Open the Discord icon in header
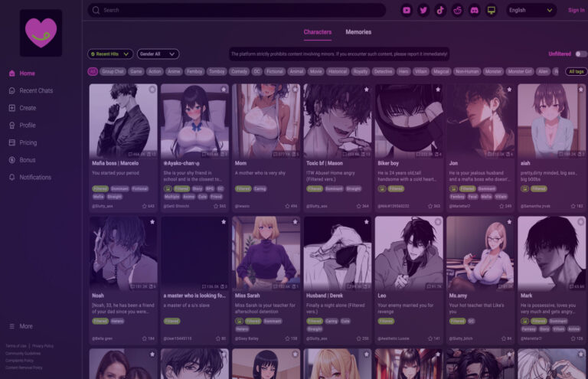 point(475,11)
